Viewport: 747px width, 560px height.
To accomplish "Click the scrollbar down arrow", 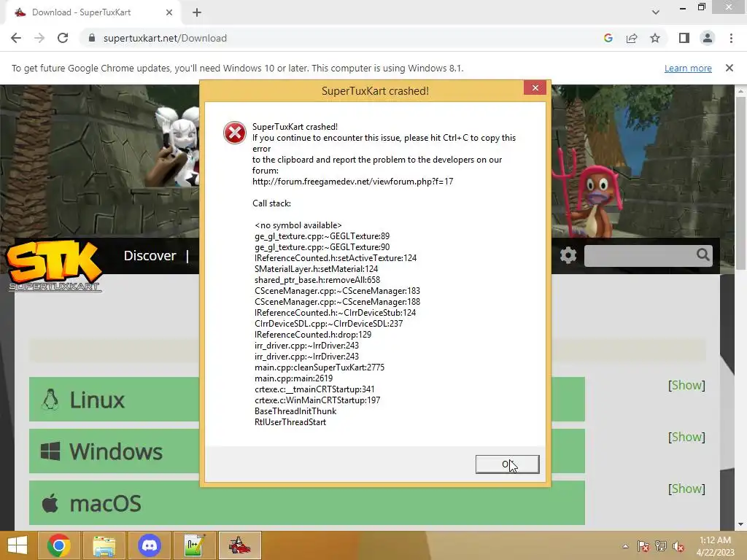I will click(x=740, y=524).
